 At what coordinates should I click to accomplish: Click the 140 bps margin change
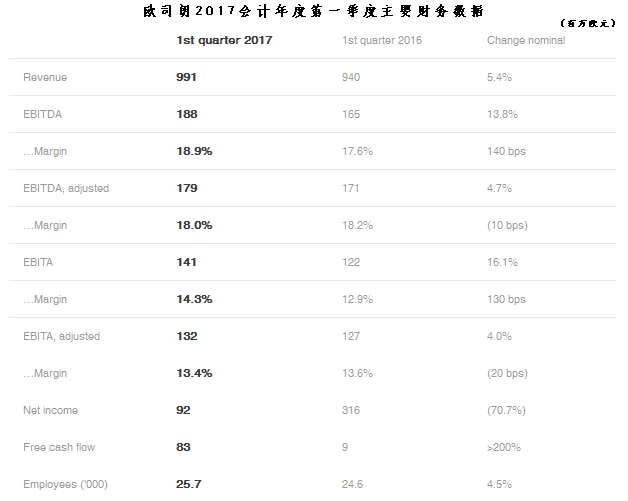point(506,151)
